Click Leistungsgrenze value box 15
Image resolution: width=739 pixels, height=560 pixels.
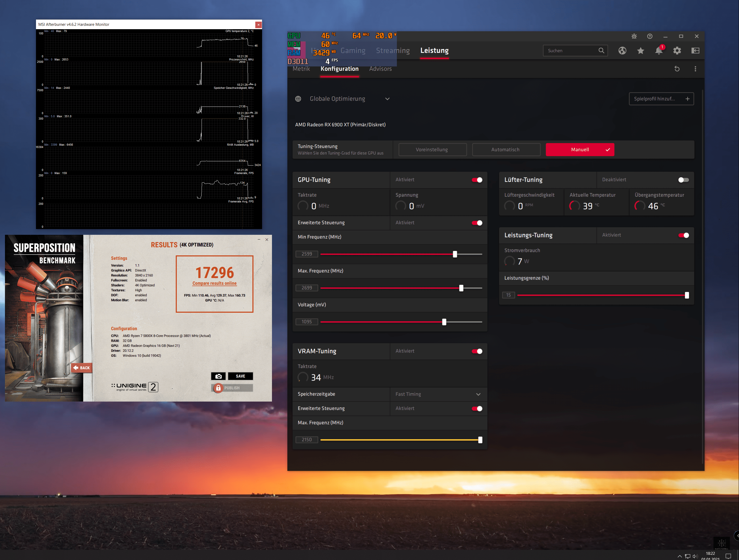[508, 295]
